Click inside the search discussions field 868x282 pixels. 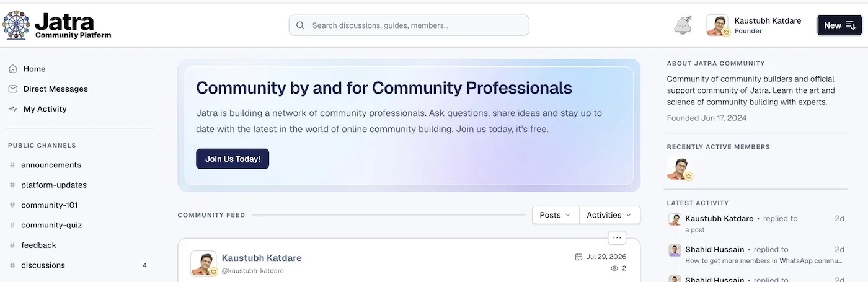(409, 25)
